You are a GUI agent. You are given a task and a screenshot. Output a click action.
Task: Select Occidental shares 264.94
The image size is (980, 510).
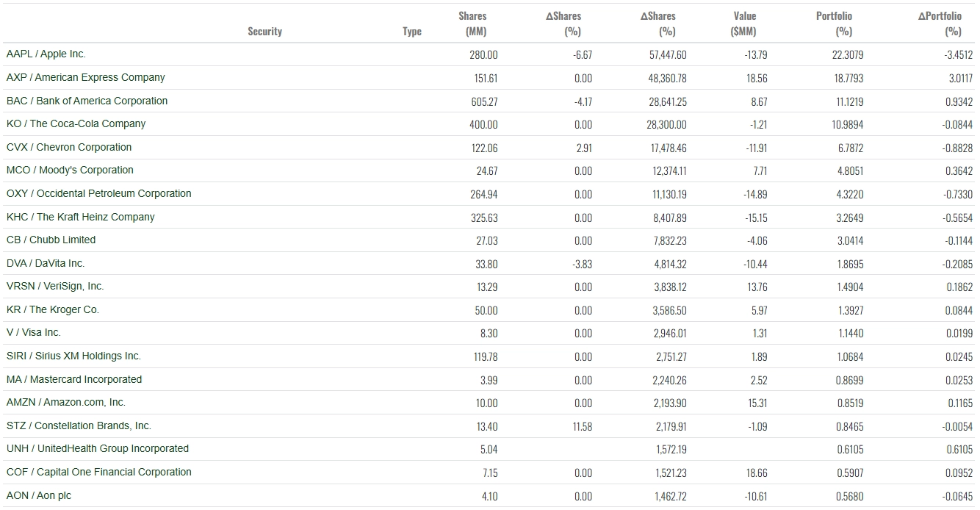point(484,195)
